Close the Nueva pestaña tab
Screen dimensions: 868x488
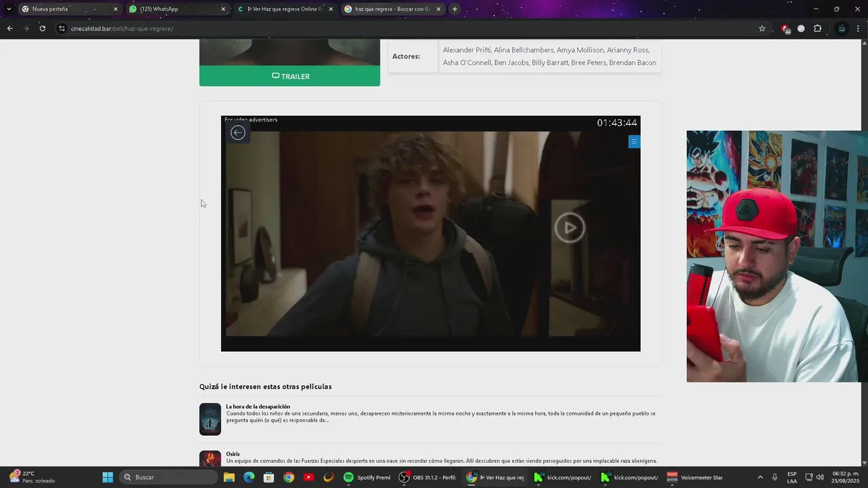(115, 9)
